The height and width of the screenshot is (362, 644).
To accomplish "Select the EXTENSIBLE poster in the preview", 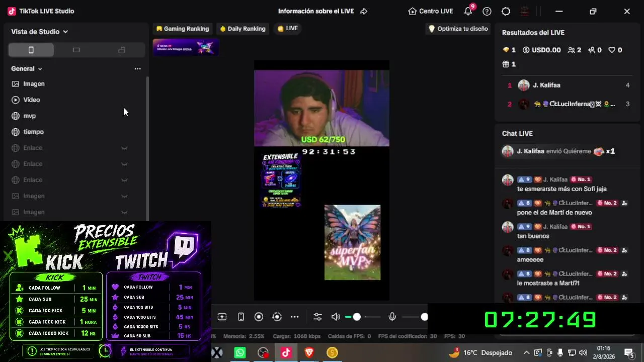I will 281,180.
